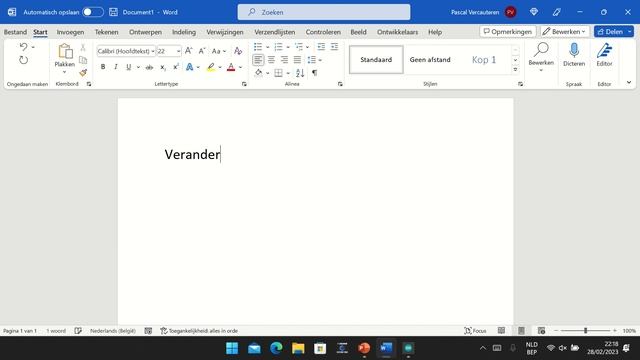The height and width of the screenshot is (360, 640).
Task: Decrease font size with smaller A icon
Action: click(202, 51)
